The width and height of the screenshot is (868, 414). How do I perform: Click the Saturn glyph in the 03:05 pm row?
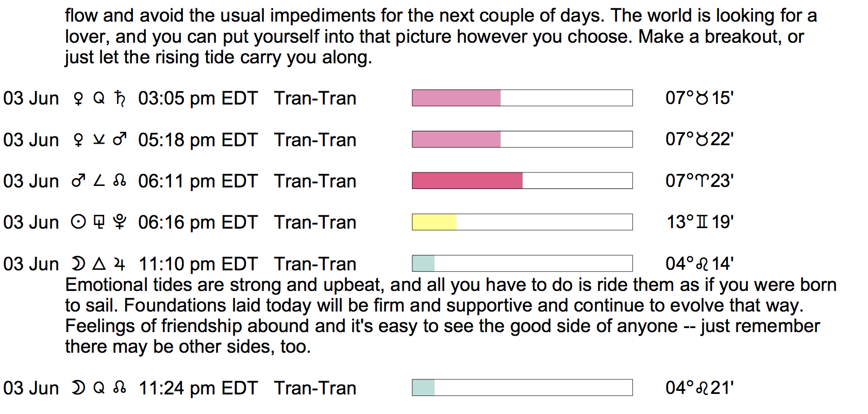pos(120,98)
